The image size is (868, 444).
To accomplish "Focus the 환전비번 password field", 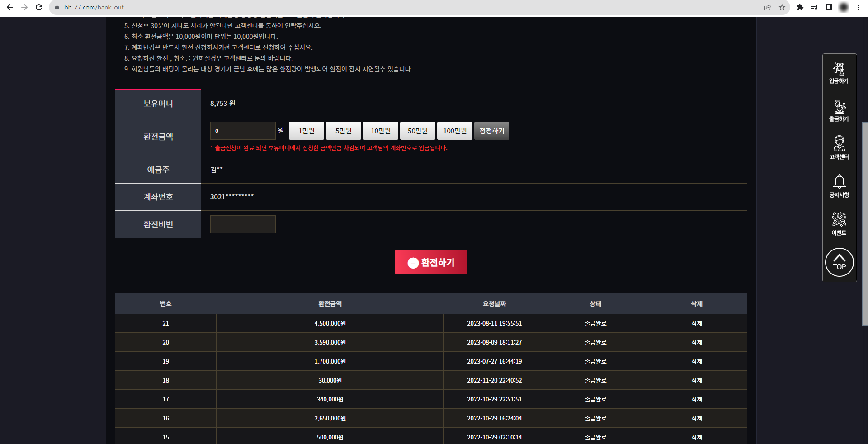I will (243, 224).
